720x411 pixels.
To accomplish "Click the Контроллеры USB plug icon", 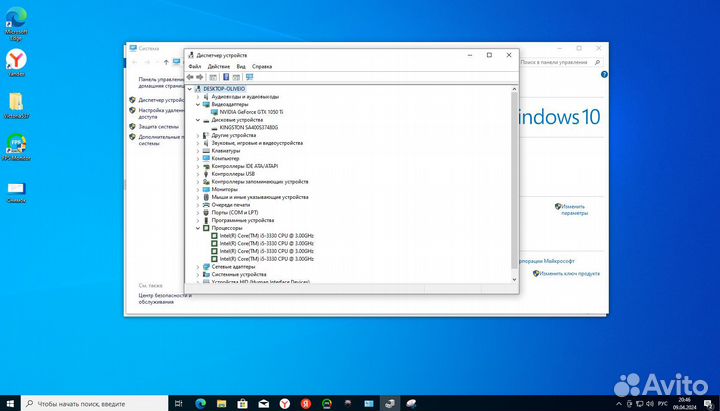I will click(x=206, y=174).
